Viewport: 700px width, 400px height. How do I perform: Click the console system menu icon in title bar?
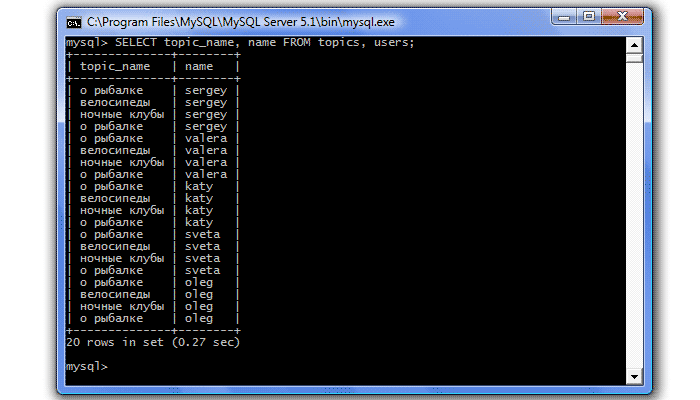[x=73, y=20]
